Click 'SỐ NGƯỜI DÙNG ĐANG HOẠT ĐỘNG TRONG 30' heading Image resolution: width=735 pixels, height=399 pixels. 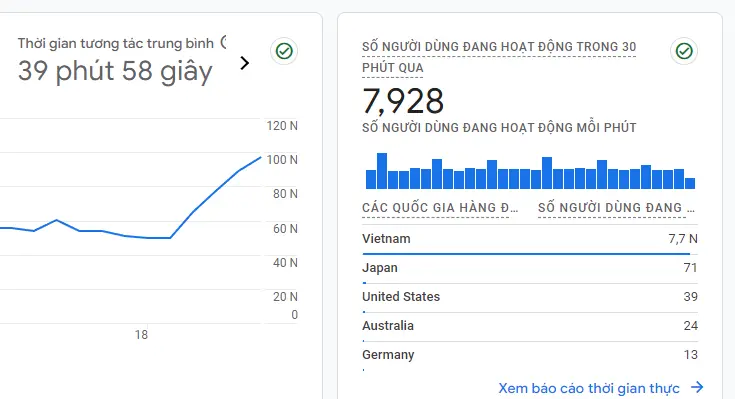(x=499, y=47)
